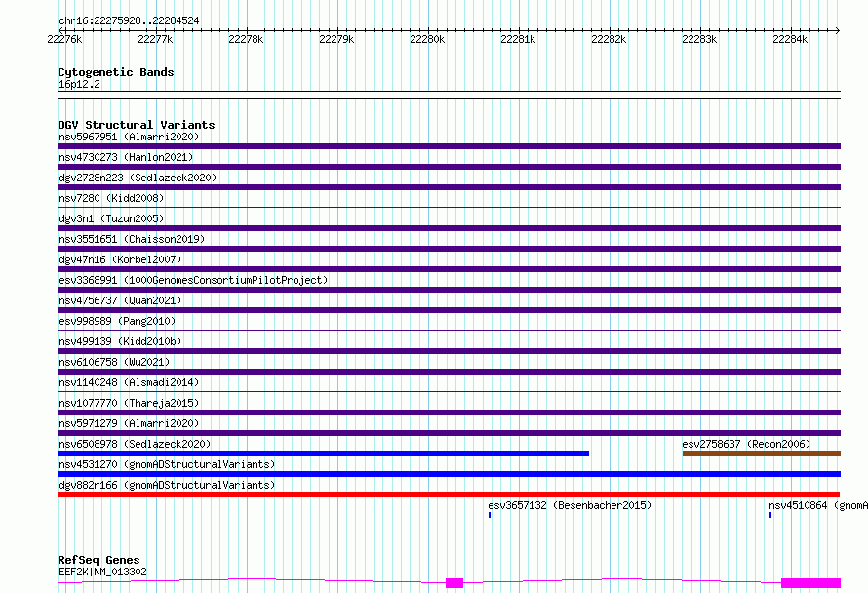The width and height of the screenshot is (868, 593).
Task: Select the blue nsv4531270 variant bar
Action: click(x=449, y=474)
